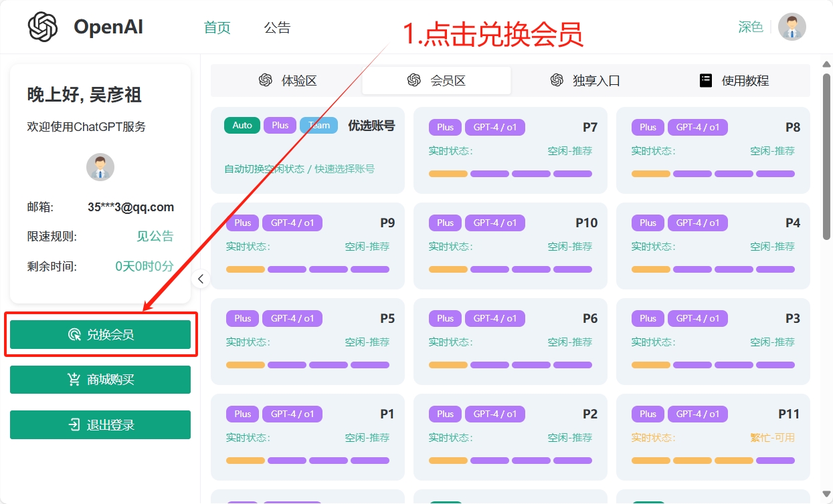Viewport: 833px width, 504px height.
Task: Click the 体验区 tab icon
Action: [x=266, y=80]
